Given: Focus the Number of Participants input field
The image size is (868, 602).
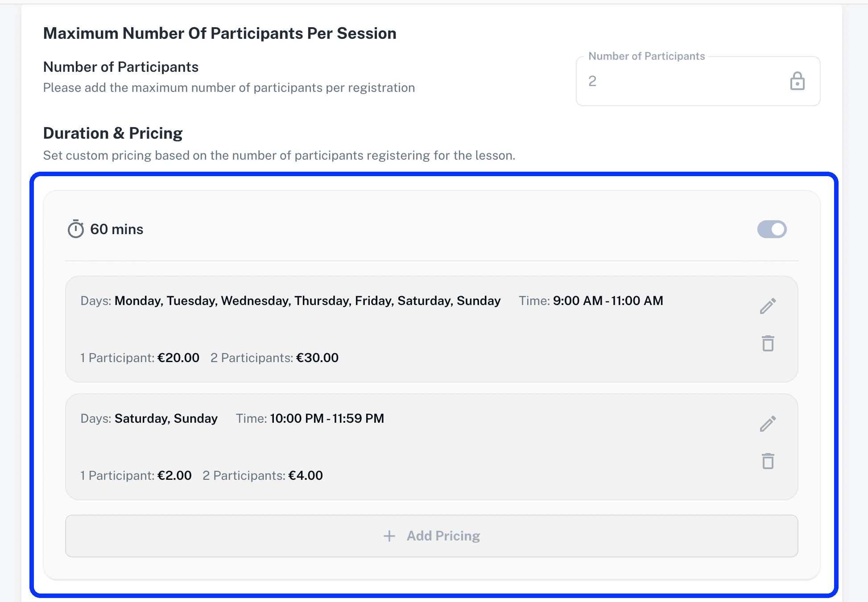Looking at the screenshot, I should pos(682,81).
